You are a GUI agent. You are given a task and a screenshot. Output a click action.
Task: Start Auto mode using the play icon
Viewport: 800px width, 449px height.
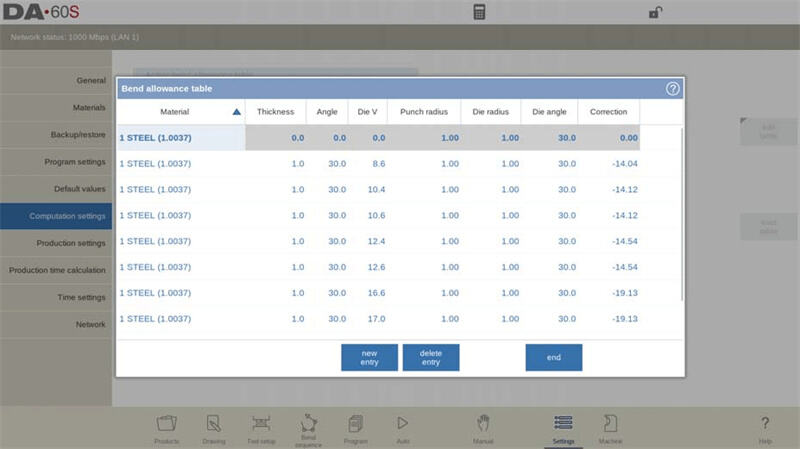pyautogui.click(x=403, y=427)
